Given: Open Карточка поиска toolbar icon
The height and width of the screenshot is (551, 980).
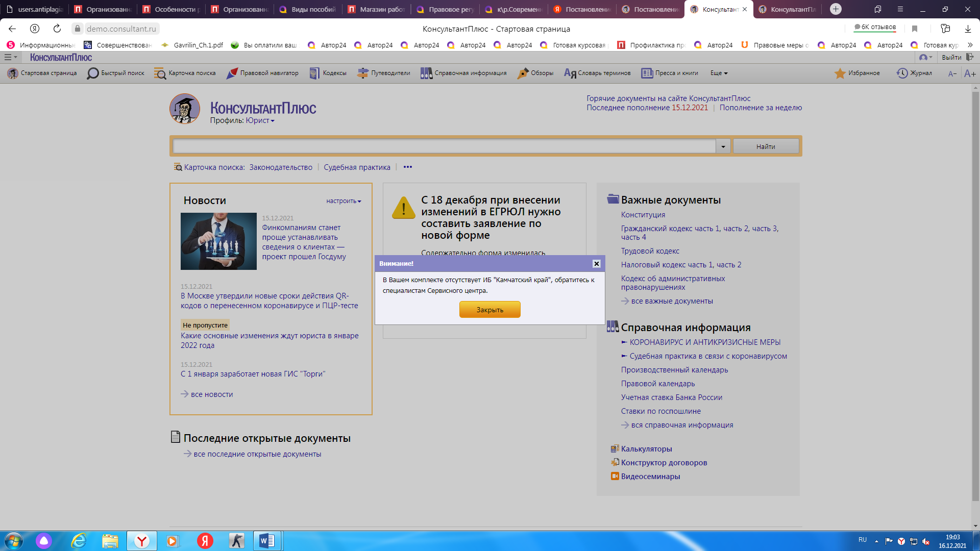Looking at the screenshot, I should 160,73.
